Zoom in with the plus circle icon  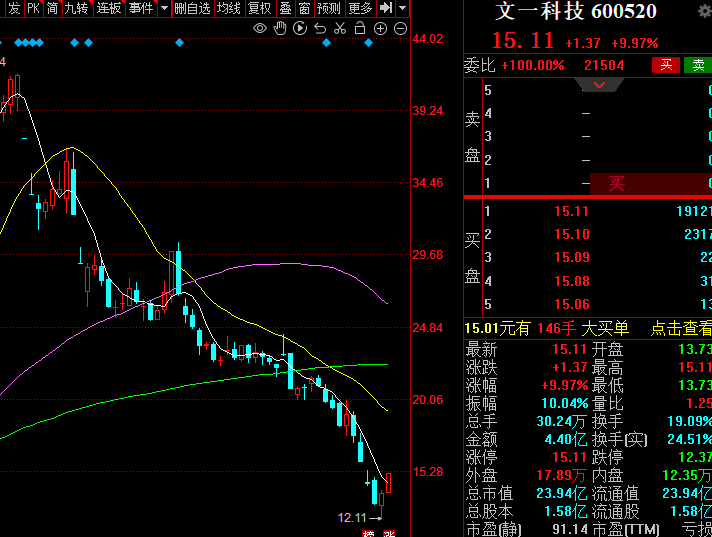[x=380, y=29]
